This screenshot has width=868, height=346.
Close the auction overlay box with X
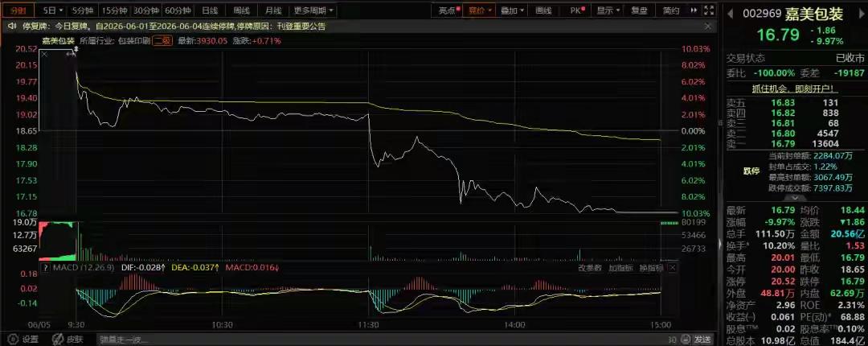pos(44,54)
